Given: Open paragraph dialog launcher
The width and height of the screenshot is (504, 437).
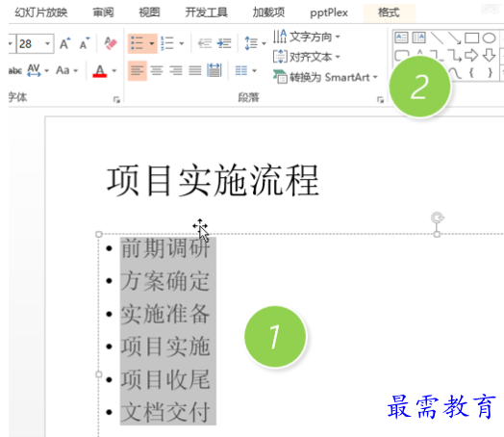Looking at the screenshot, I should point(380,100).
